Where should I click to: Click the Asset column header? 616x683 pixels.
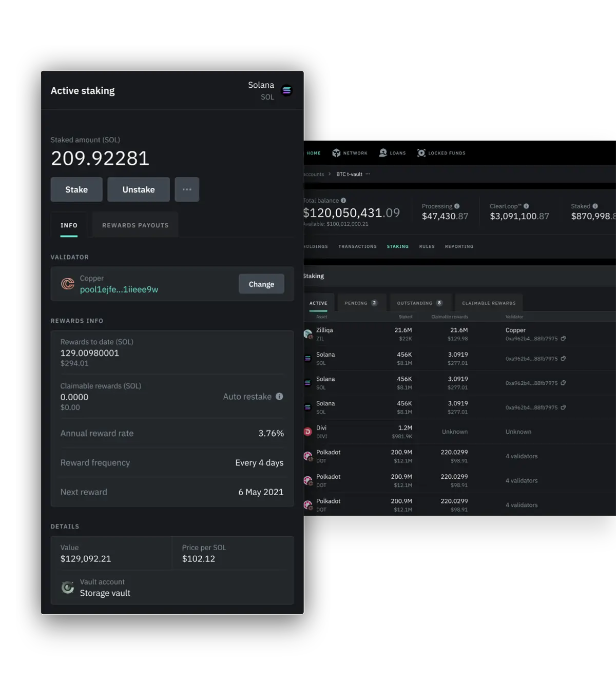point(322,317)
